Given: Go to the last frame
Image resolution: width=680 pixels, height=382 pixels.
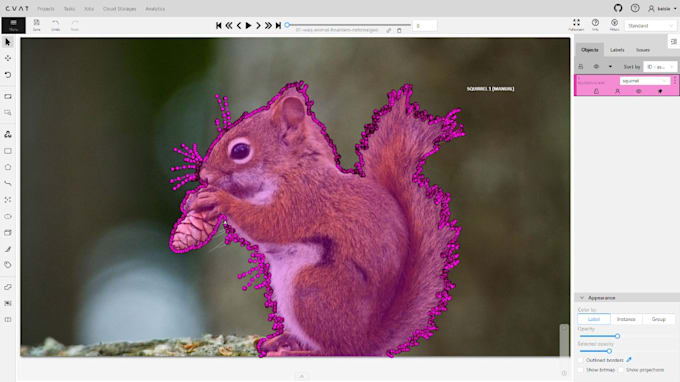Looking at the screenshot, I should coord(278,26).
